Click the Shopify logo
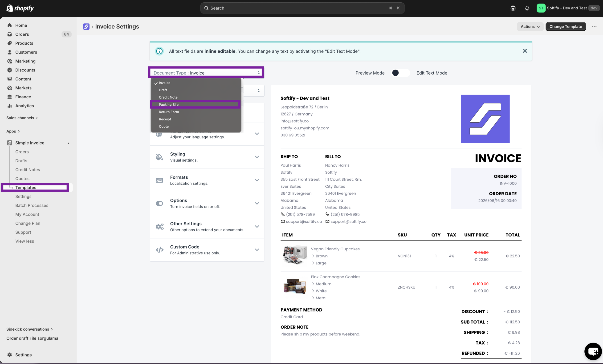Screen dimensions: 603x364 point(20,8)
